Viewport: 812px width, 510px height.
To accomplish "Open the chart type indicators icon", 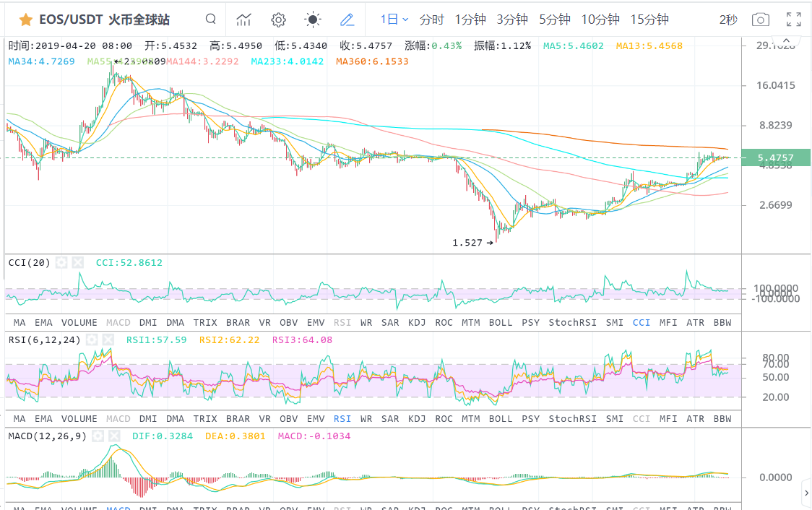I will (x=244, y=20).
